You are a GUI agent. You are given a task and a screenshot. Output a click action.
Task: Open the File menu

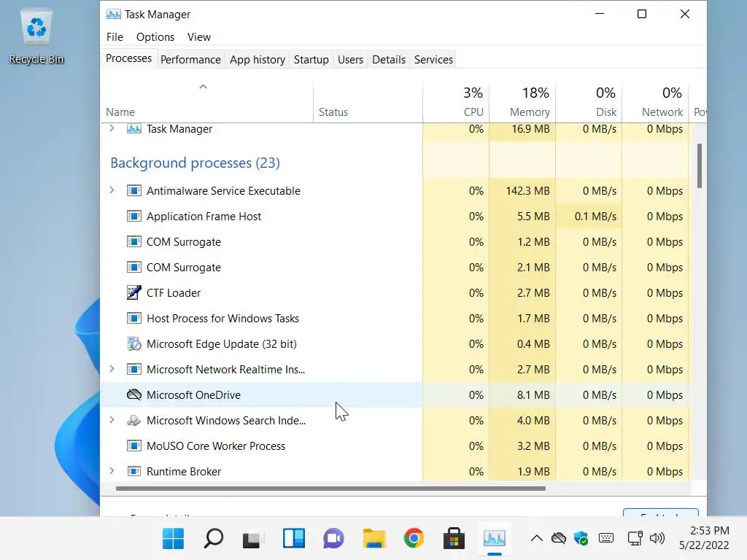(115, 37)
